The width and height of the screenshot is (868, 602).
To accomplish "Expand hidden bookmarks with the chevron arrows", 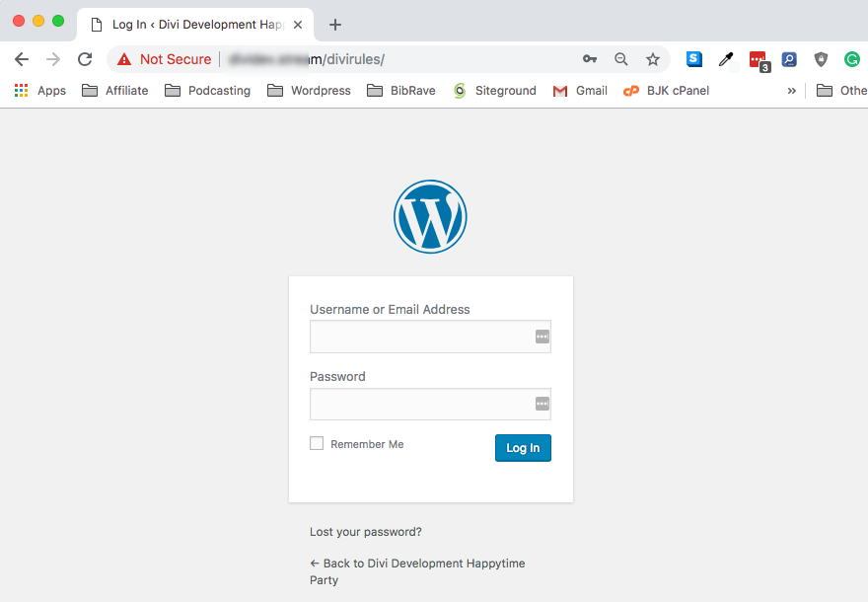I will tap(792, 90).
